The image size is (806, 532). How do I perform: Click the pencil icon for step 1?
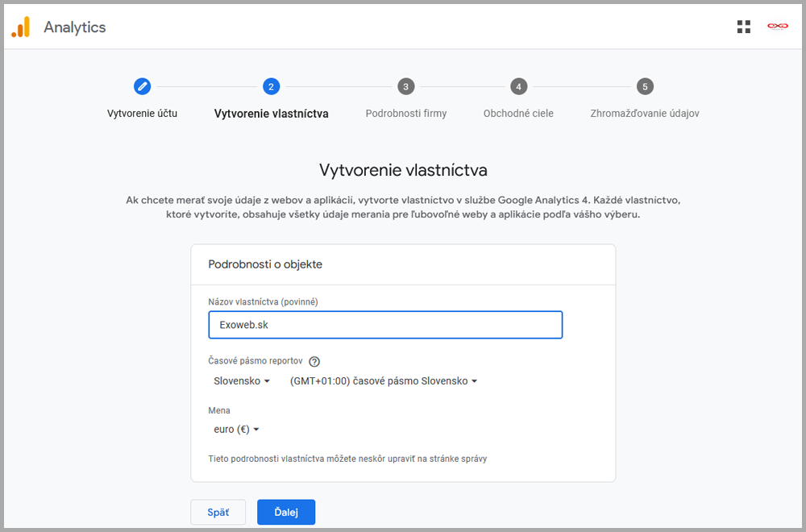(x=142, y=86)
